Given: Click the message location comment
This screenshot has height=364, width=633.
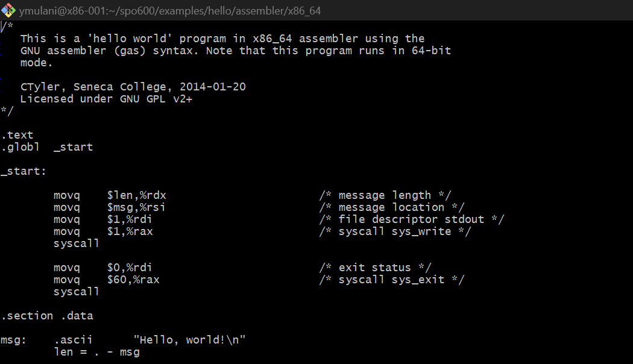Looking at the screenshot, I should click(x=392, y=207).
